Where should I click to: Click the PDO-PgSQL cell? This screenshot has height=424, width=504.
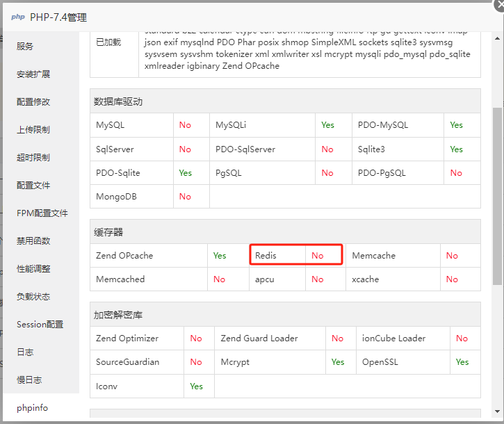coord(398,173)
